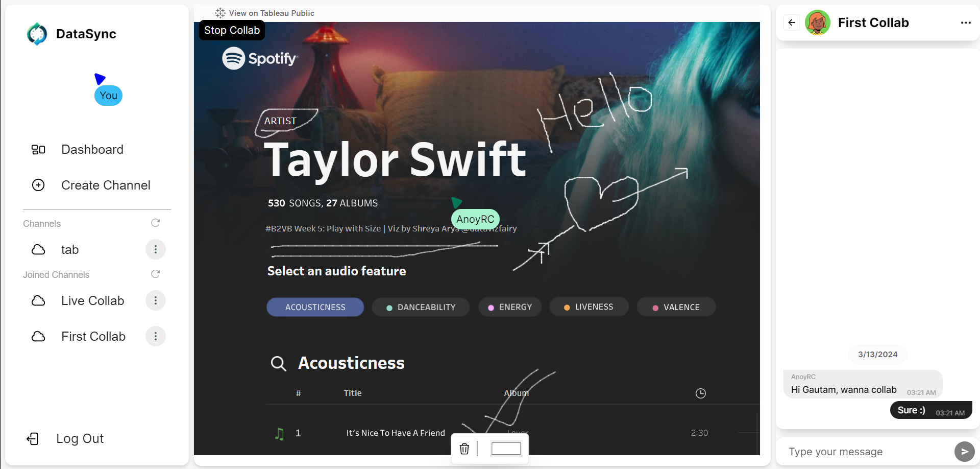
Task: Go back using the chat header arrow
Action: (x=792, y=22)
